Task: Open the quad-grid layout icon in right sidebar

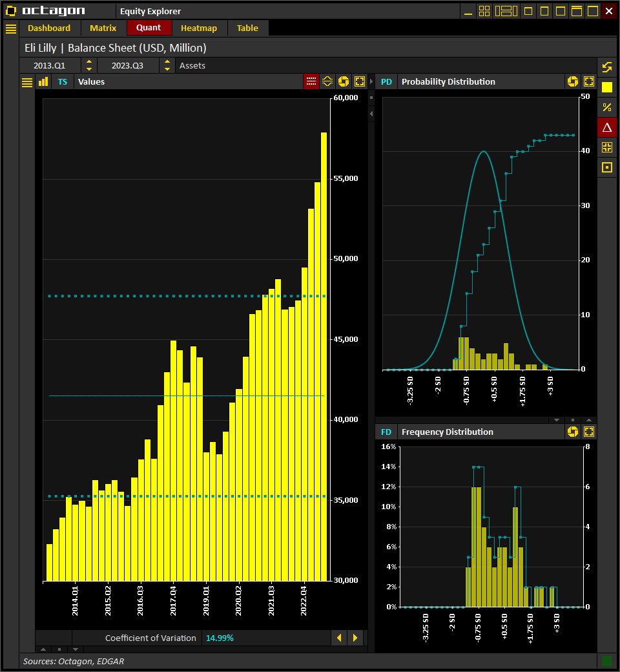Action: pos(607,147)
